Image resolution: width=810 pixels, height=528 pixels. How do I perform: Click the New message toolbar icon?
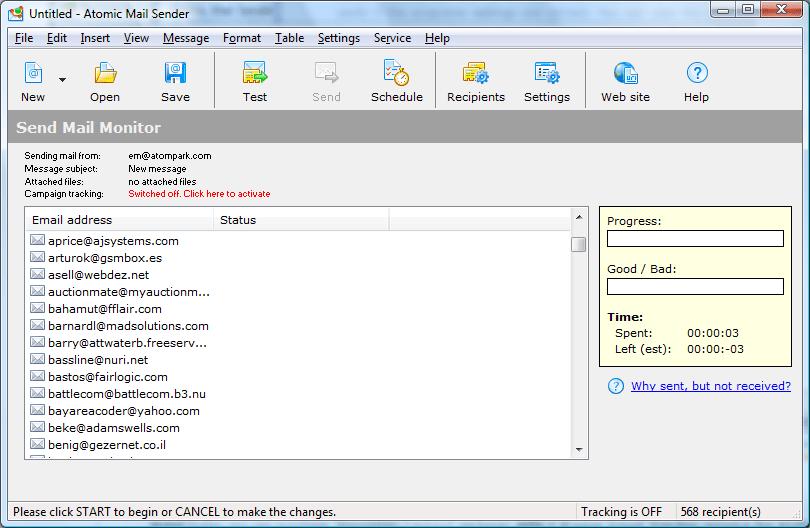33,73
